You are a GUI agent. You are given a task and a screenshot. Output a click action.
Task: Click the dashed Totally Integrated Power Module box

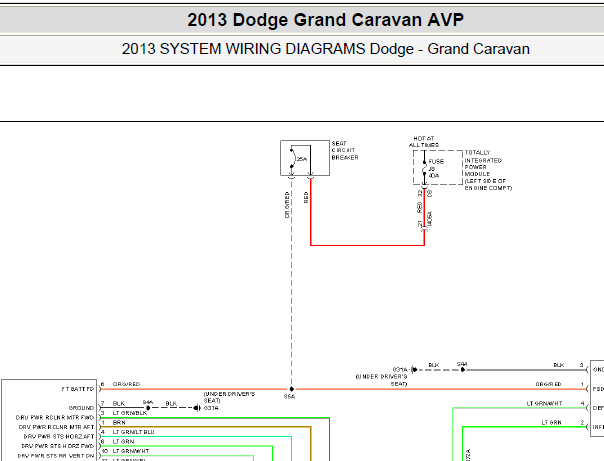click(x=438, y=167)
